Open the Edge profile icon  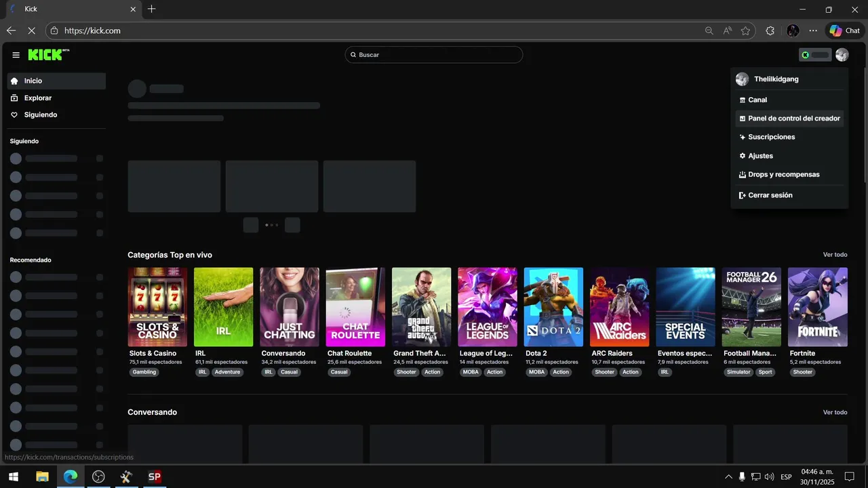click(x=793, y=30)
